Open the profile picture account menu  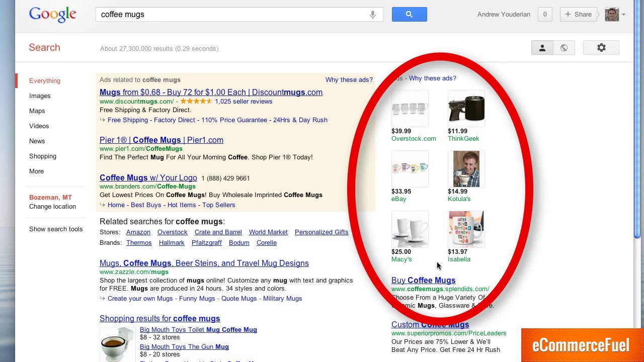pyautogui.click(x=612, y=15)
